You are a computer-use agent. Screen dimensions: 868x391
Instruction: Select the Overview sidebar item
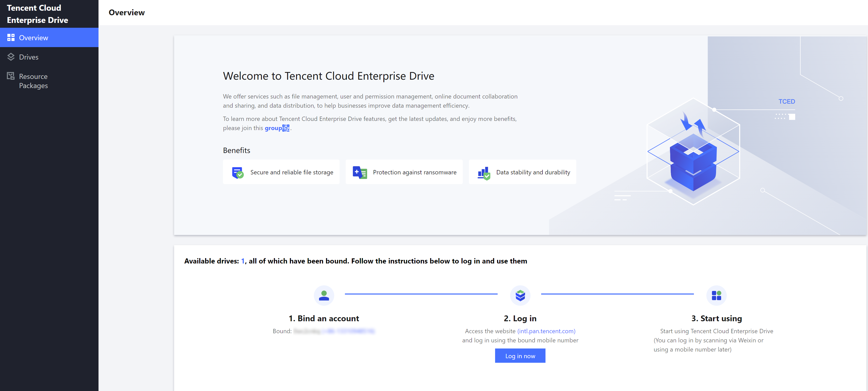pyautogui.click(x=33, y=38)
